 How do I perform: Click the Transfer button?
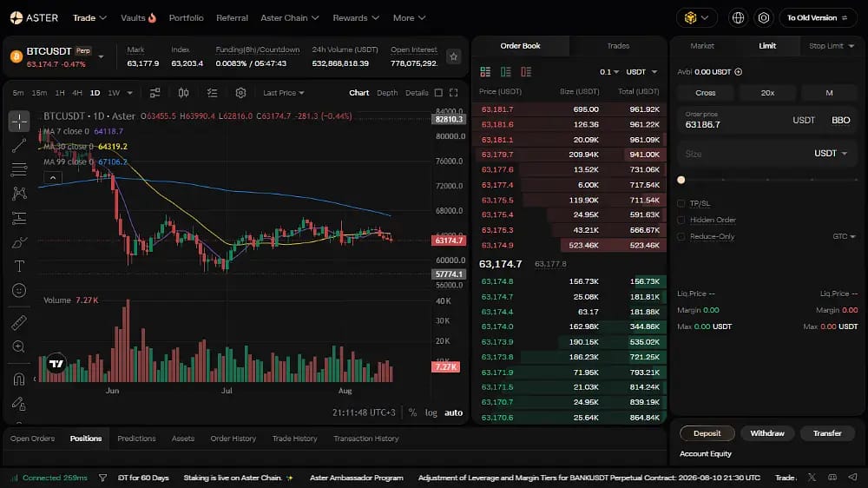(827, 433)
